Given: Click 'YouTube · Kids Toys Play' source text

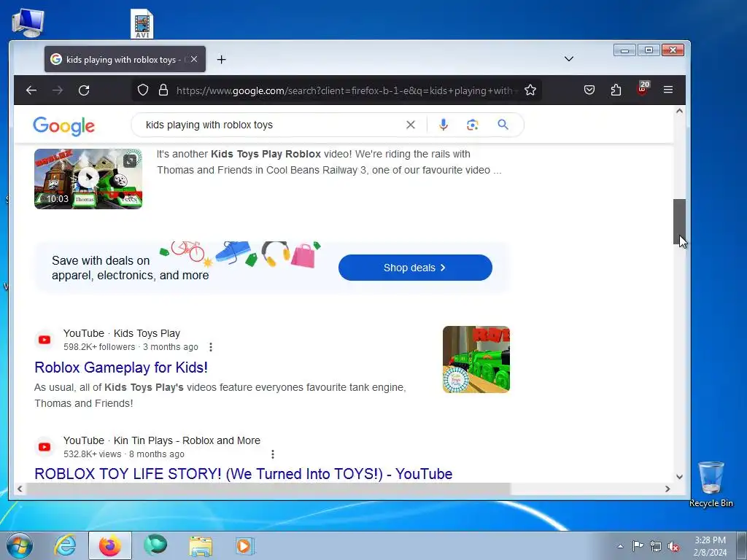Looking at the screenshot, I should point(122,333).
